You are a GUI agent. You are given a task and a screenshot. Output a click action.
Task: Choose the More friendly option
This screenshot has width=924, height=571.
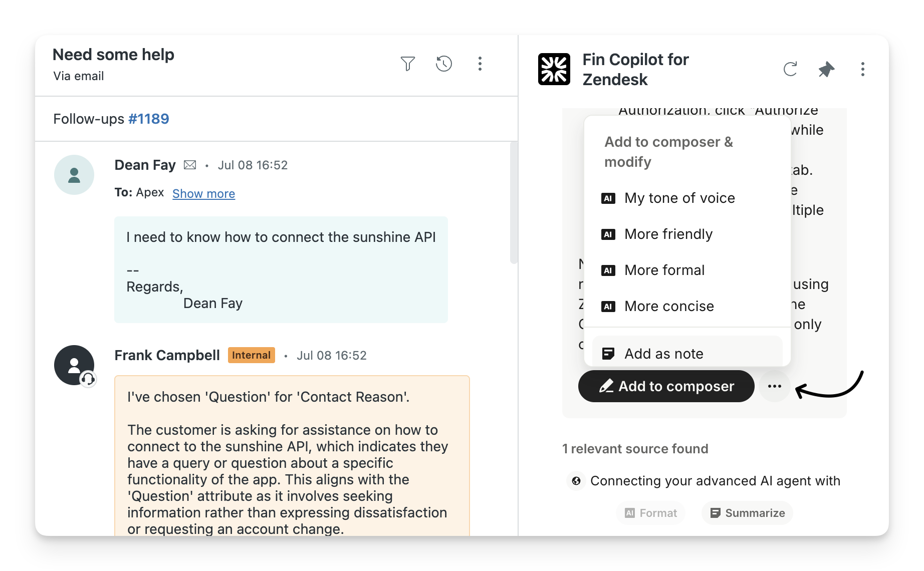(668, 234)
